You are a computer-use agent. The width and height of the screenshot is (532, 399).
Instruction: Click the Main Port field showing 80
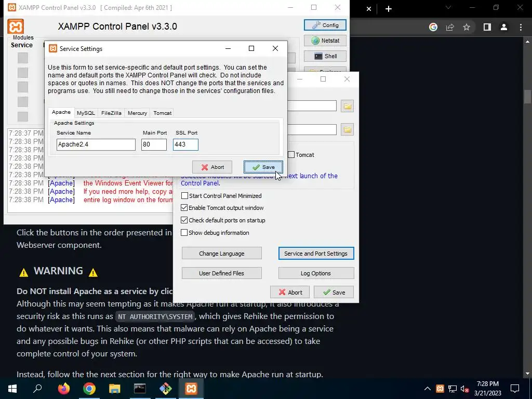[154, 144]
